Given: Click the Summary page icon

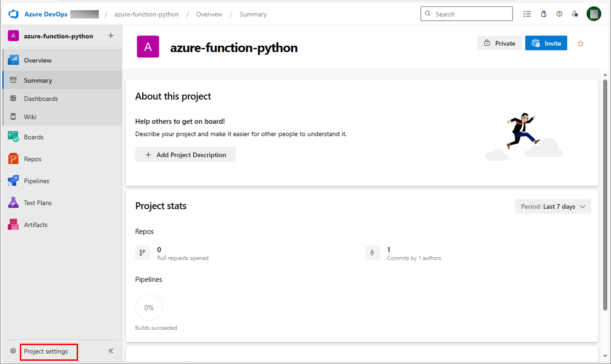Looking at the screenshot, I should pyautogui.click(x=13, y=80).
